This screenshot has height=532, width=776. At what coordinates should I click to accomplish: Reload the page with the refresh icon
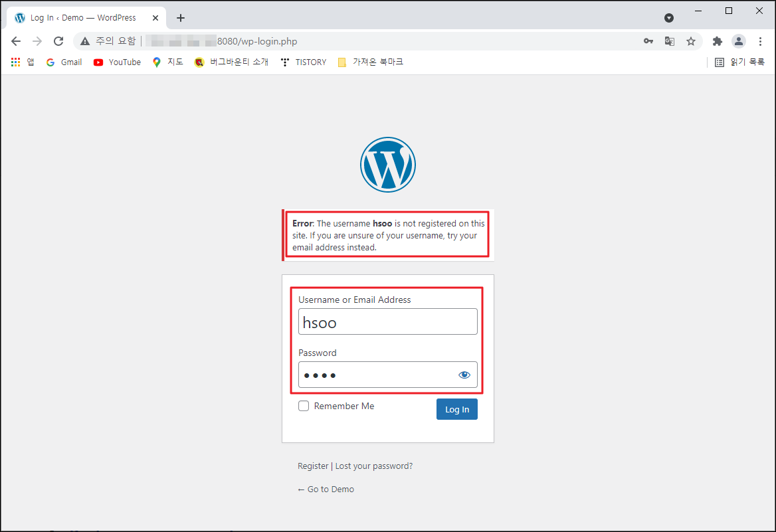tap(58, 41)
